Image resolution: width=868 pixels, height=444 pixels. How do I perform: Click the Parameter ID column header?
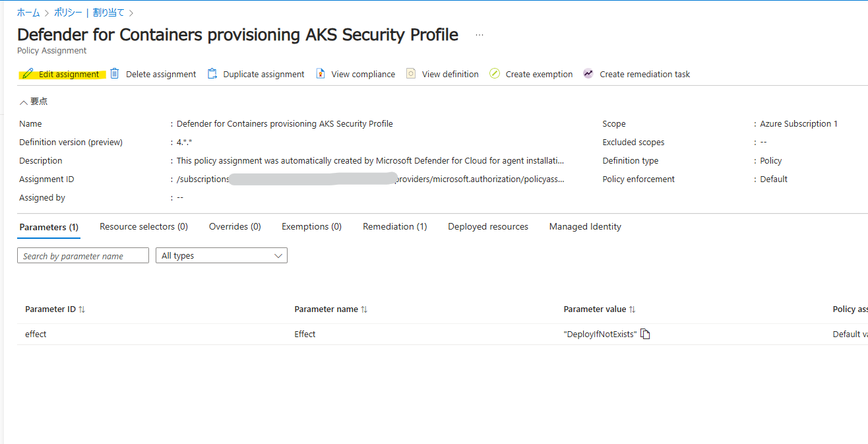[x=50, y=309]
